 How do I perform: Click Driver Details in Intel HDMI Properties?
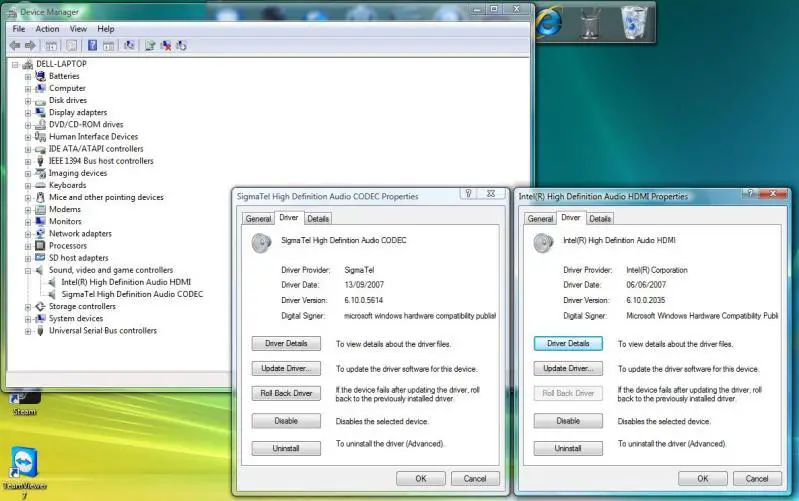568,344
